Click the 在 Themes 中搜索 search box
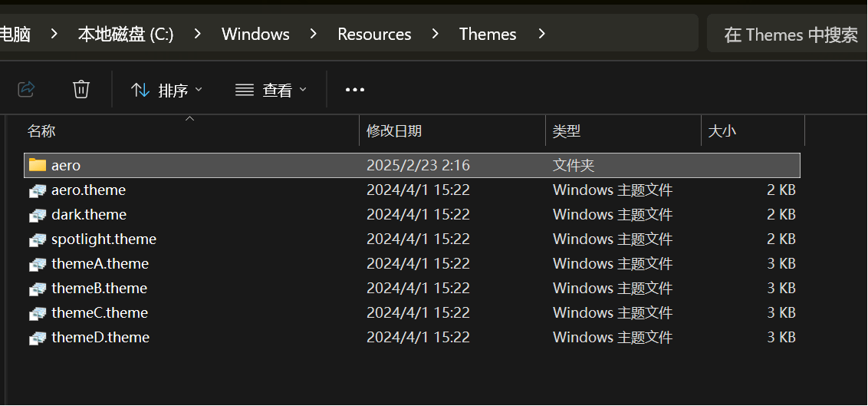Image resolution: width=868 pixels, height=406 pixels. coord(787,35)
